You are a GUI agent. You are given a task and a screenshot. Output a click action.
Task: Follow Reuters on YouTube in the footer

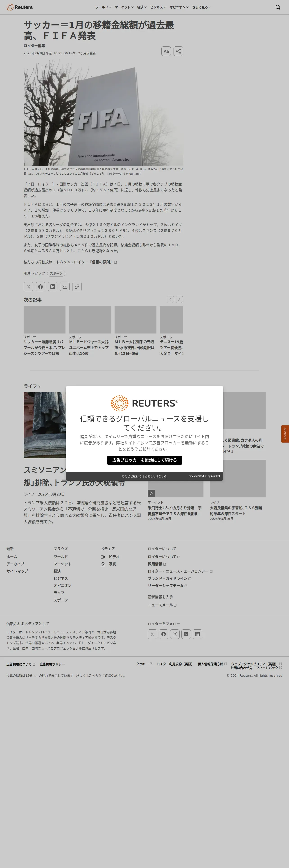point(186,634)
